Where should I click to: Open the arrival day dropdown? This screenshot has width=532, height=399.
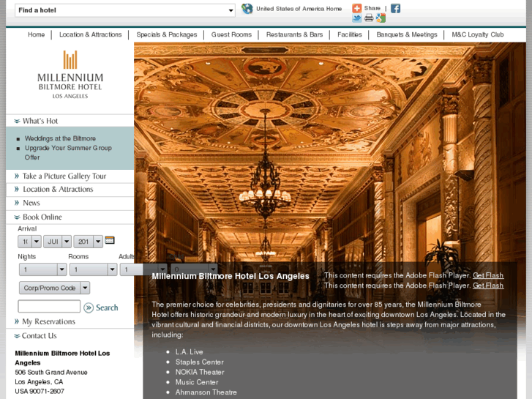(x=29, y=242)
